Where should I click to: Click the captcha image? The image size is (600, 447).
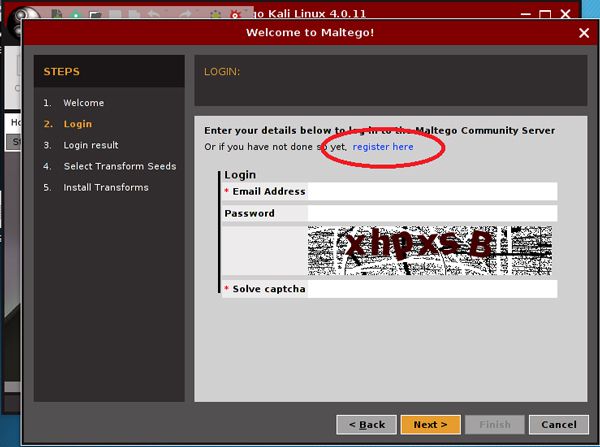pyautogui.click(x=430, y=250)
